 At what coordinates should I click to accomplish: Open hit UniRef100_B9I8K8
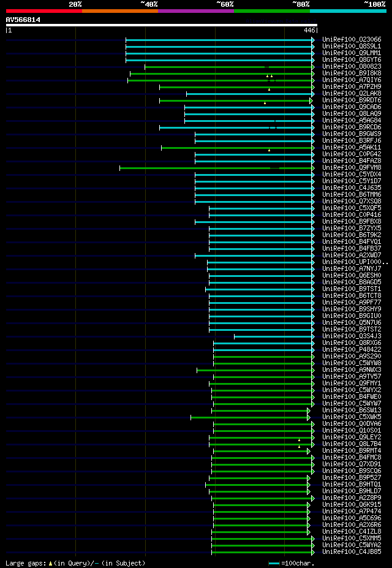tap(352, 73)
